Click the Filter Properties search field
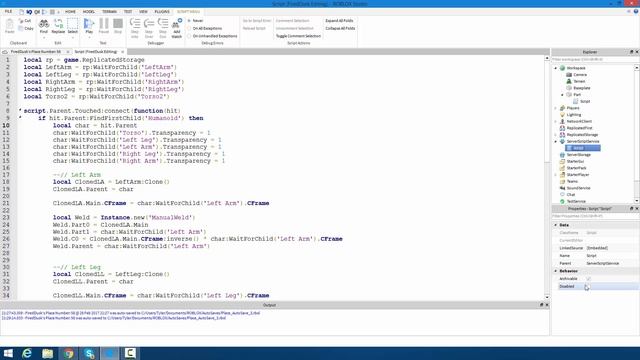640x360 pixels. tap(595, 216)
